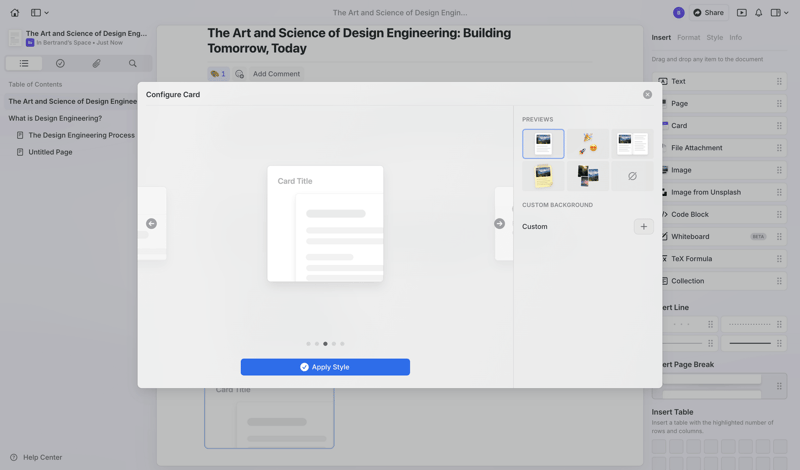Click the Image insert item

(724, 170)
